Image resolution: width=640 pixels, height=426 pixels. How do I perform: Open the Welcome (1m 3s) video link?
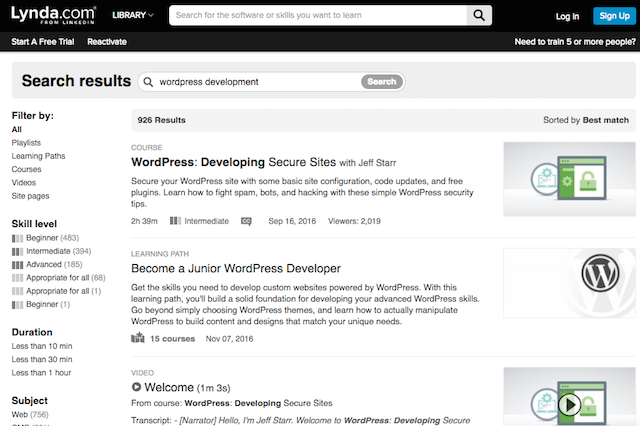(x=187, y=387)
